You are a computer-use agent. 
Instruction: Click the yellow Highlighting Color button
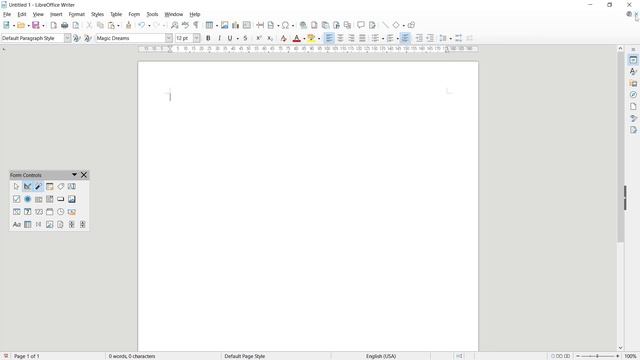coord(311,38)
